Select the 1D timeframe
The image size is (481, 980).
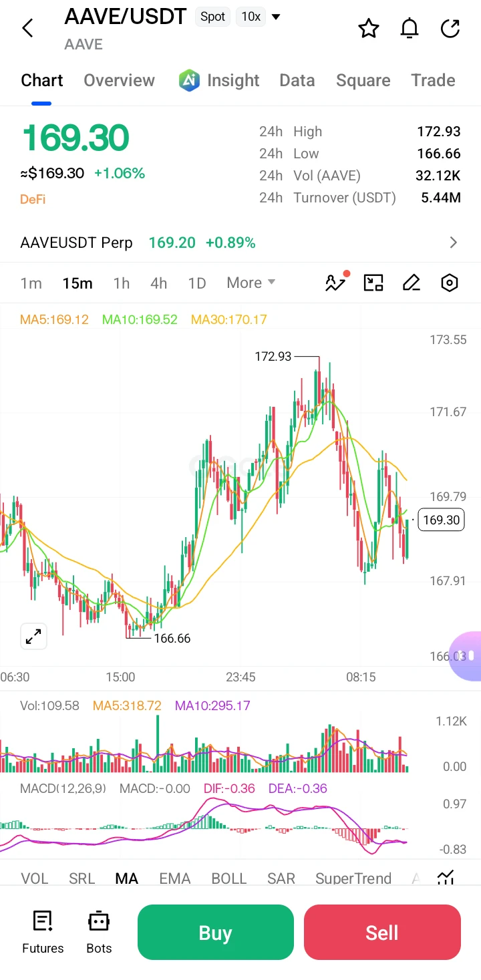click(x=197, y=283)
